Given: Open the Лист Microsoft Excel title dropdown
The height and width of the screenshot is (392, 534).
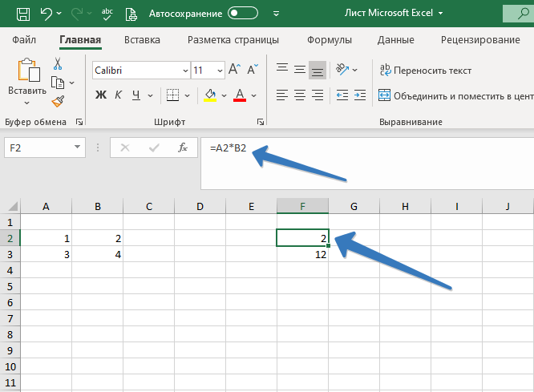Looking at the screenshot, I should coord(441,14).
